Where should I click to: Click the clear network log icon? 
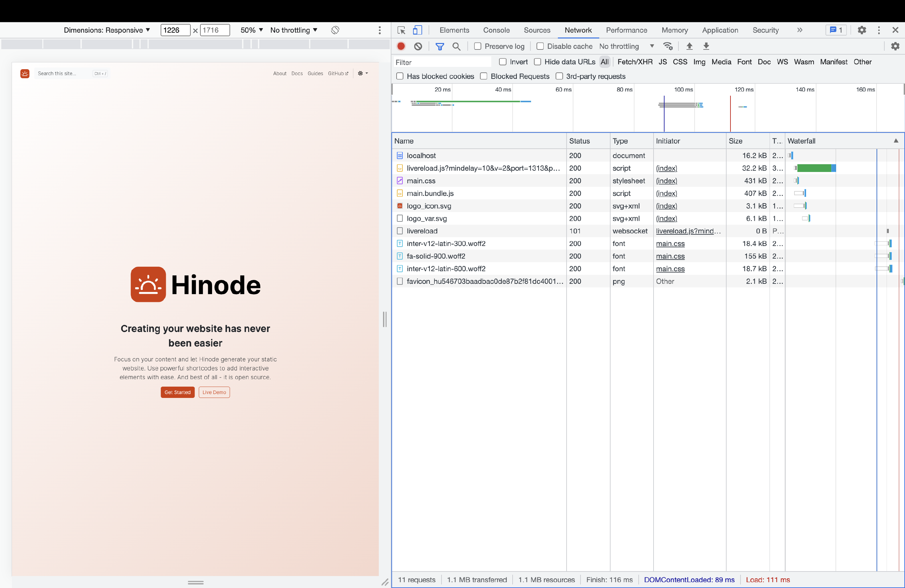pos(419,46)
